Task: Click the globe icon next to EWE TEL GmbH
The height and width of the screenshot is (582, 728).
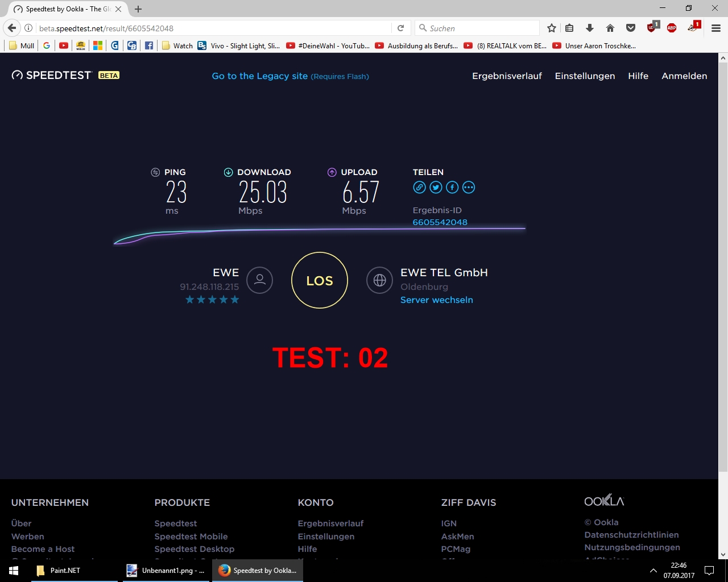Action: (x=379, y=280)
